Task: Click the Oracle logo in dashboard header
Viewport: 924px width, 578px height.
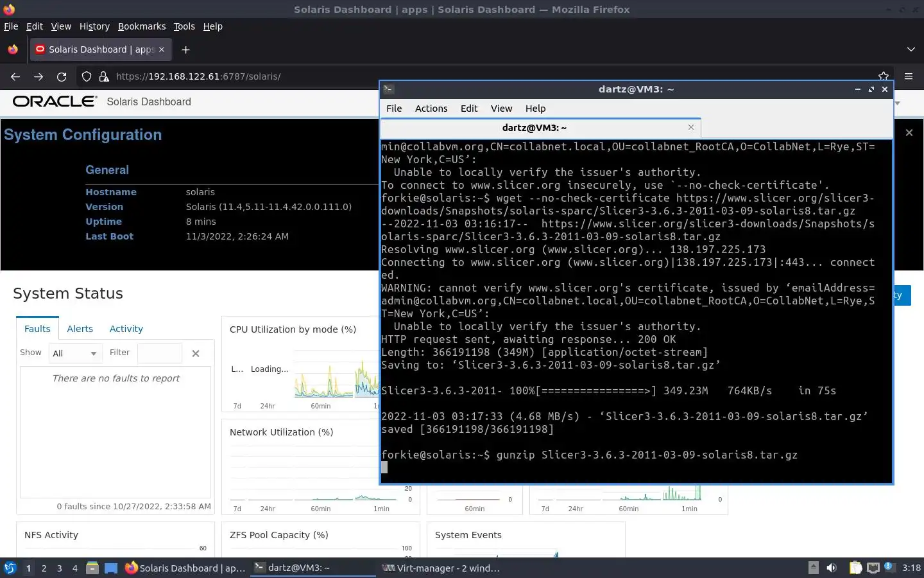Action: coord(55,101)
